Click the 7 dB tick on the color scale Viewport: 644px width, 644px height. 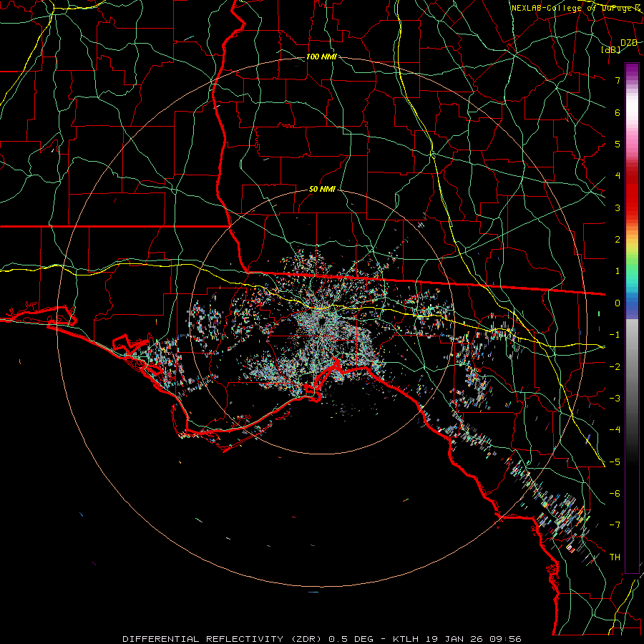coord(618,80)
